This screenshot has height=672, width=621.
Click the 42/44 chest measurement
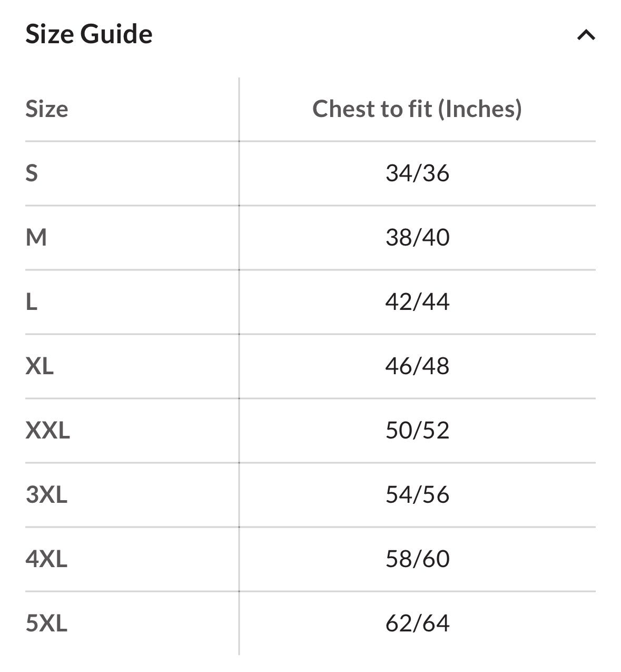click(x=417, y=302)
